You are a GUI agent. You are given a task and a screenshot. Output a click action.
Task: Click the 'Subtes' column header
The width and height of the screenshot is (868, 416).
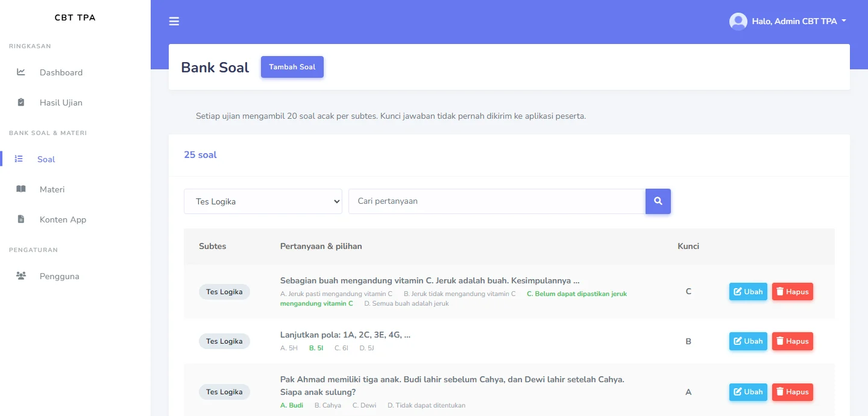tap(213, 246)
